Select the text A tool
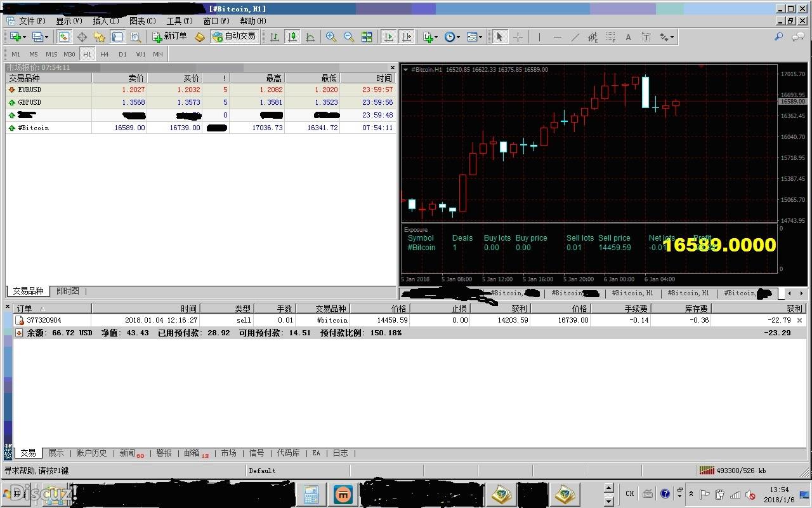 (628, 37)
